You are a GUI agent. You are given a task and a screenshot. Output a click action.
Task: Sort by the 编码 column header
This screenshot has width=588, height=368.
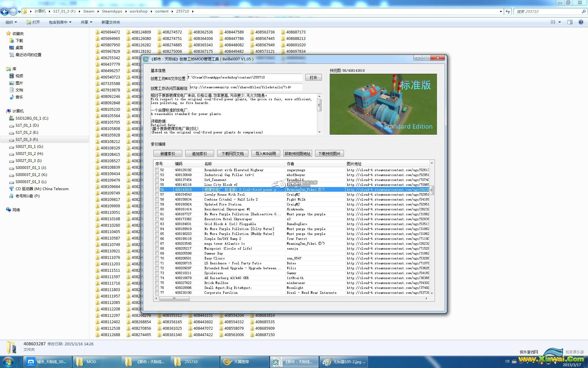coord(188,164)
